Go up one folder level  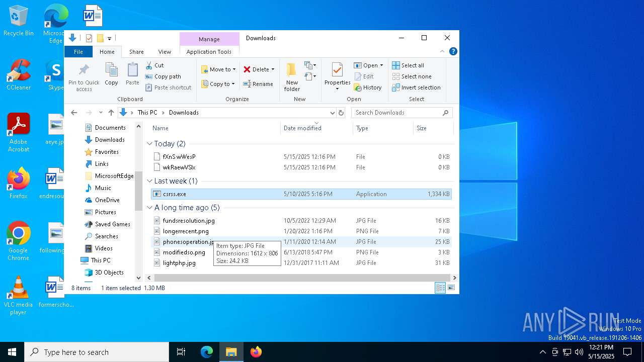111,113
